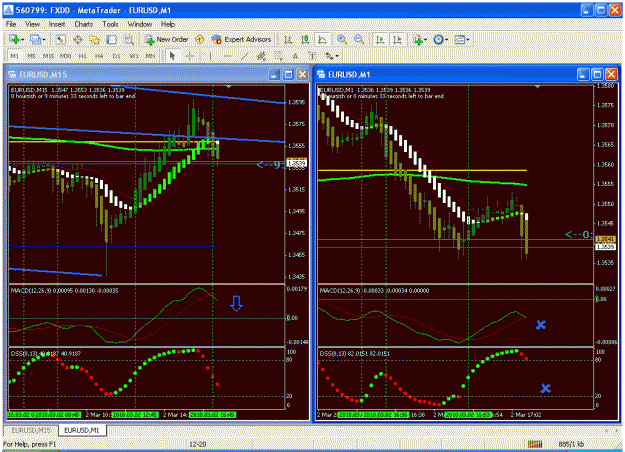Viewport: 625px width, 452px height.
Task: Toggle the Expert Advisors button
Action: (x=242, y=39)
